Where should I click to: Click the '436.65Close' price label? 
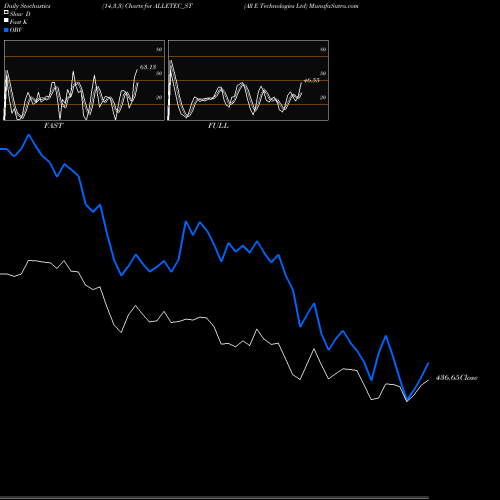pos(457,378)
